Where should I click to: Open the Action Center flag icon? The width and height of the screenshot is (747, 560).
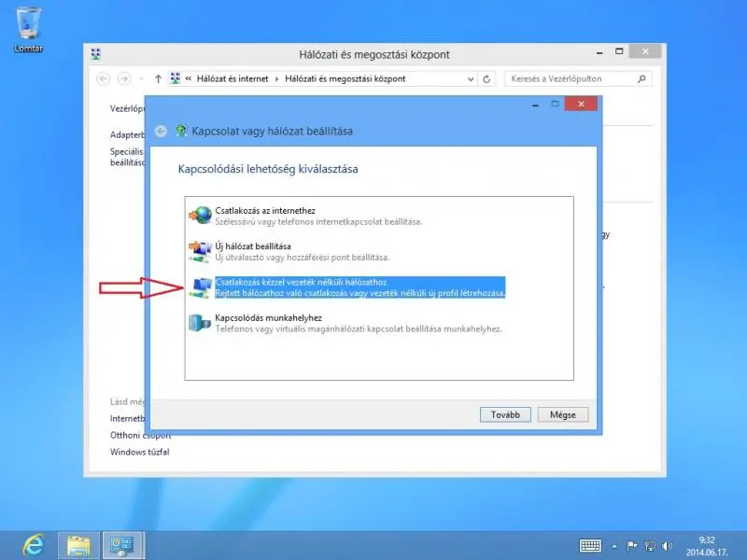pyautogui.click(x=632, y=545)
